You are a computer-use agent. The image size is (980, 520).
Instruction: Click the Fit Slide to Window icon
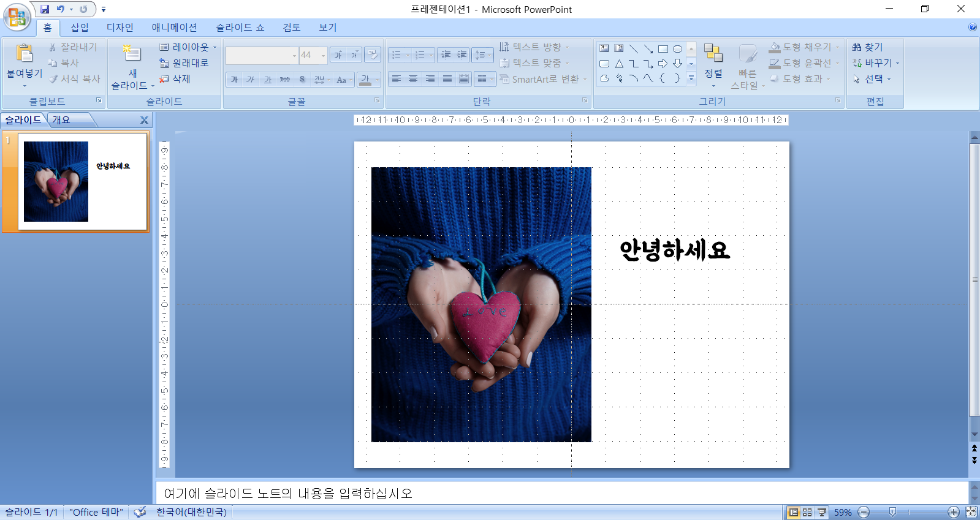pyautogui.click(x=971, y=512)
